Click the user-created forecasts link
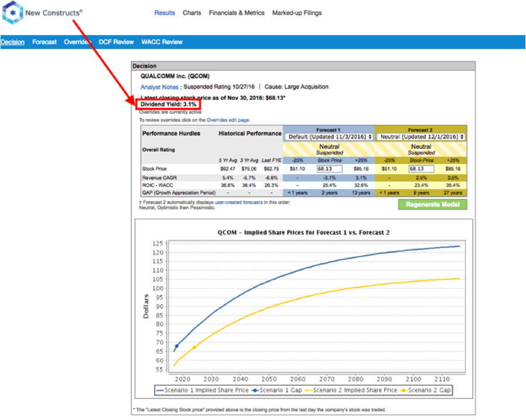The image size is (526, 420). tap(238, 202)
